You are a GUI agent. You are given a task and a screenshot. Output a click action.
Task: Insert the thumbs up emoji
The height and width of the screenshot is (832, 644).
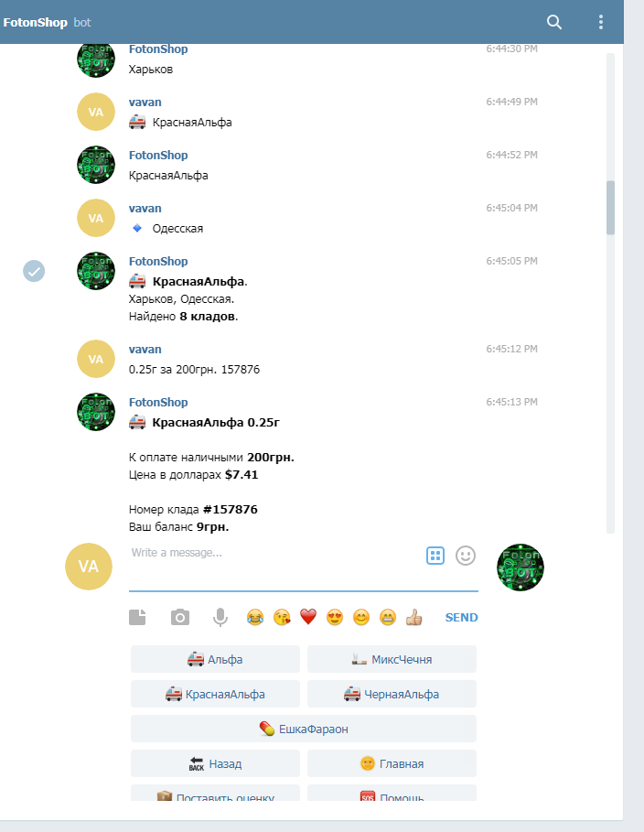coord(413,617)
